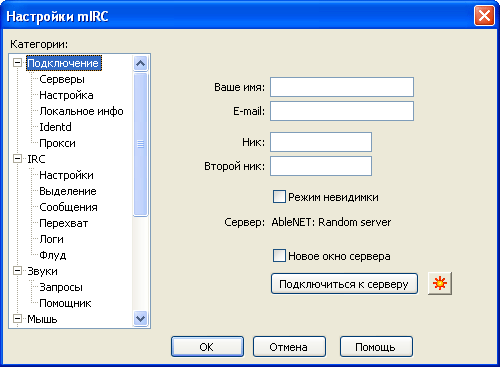Select the Флуд category
The width and height of the screenshot is (500, 367).
click(53, 255)
